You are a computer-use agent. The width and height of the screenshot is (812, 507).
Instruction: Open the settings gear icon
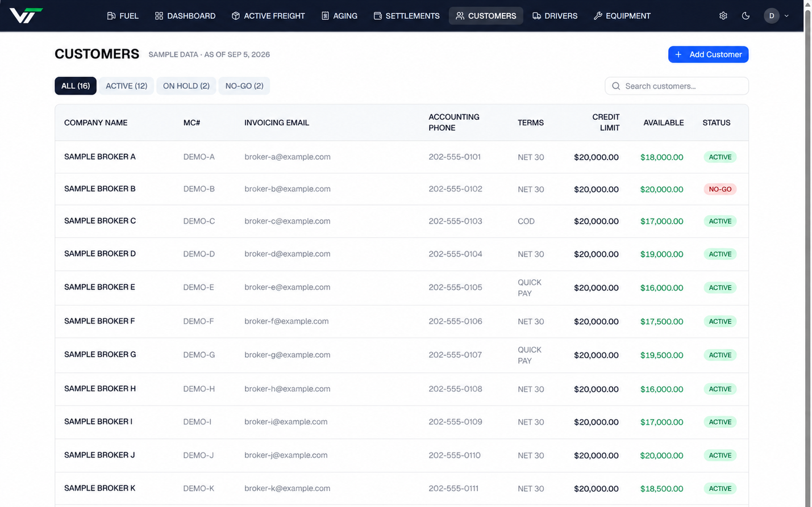pyautogui.click(x=723, y=16)
